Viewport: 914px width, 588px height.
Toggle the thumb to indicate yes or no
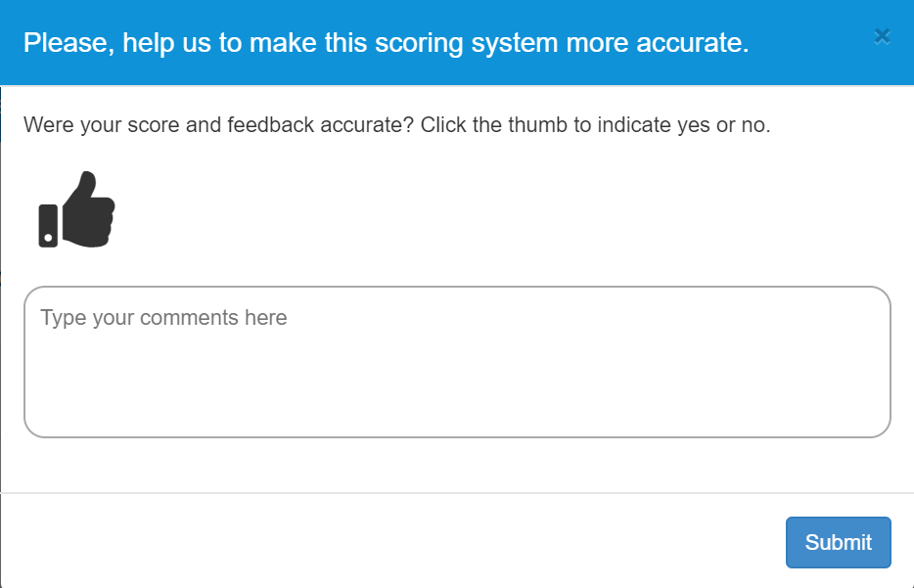76,209
